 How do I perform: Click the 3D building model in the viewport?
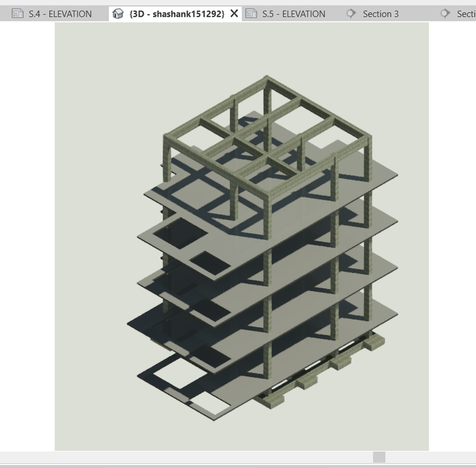pyautogui.click(x=262, y=248)
